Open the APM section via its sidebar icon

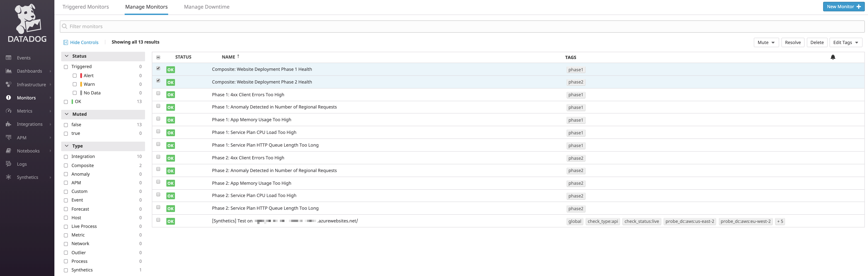point(9,137)
